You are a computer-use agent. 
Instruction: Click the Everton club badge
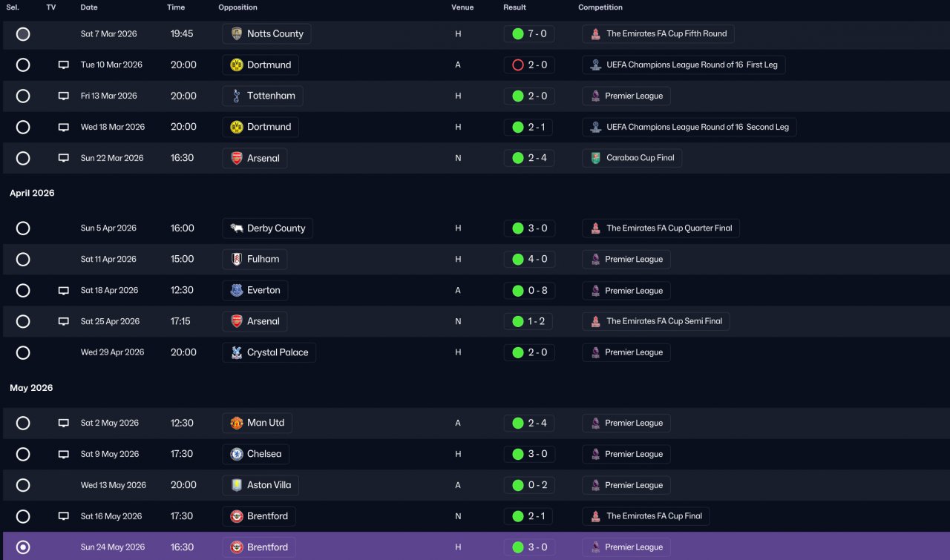pyautogui.click(x=237, y=291)
